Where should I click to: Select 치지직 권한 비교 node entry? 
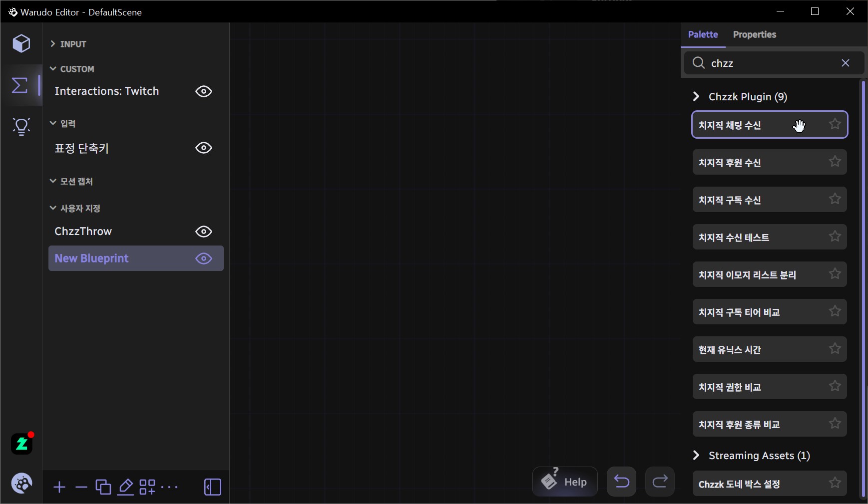pos(770,387)
